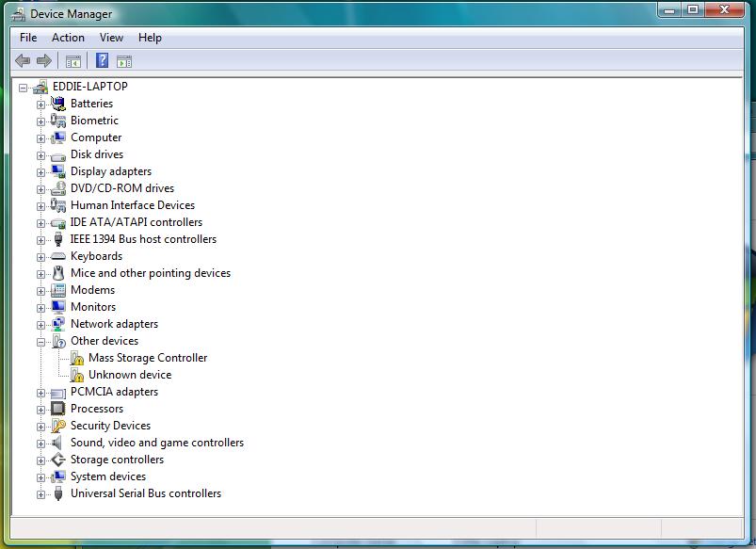Screen dimensions: 756x549
Task: Expand the Network adapters node
Action: (x=41, y=325)
